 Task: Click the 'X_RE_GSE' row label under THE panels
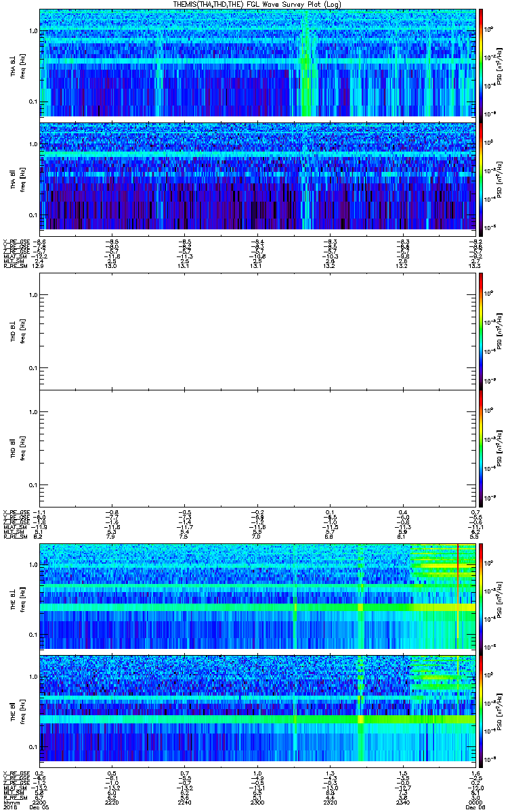click(x=16, y=772)
